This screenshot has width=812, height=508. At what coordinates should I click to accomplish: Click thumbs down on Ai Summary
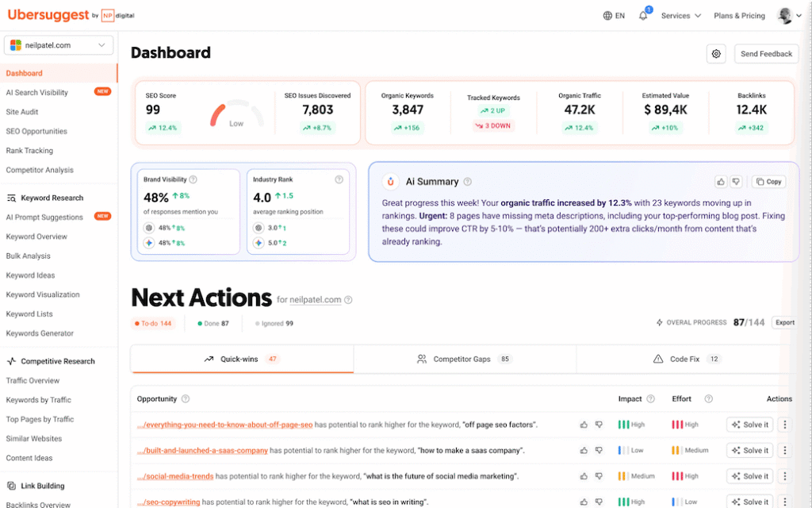[x=736, y=182]
